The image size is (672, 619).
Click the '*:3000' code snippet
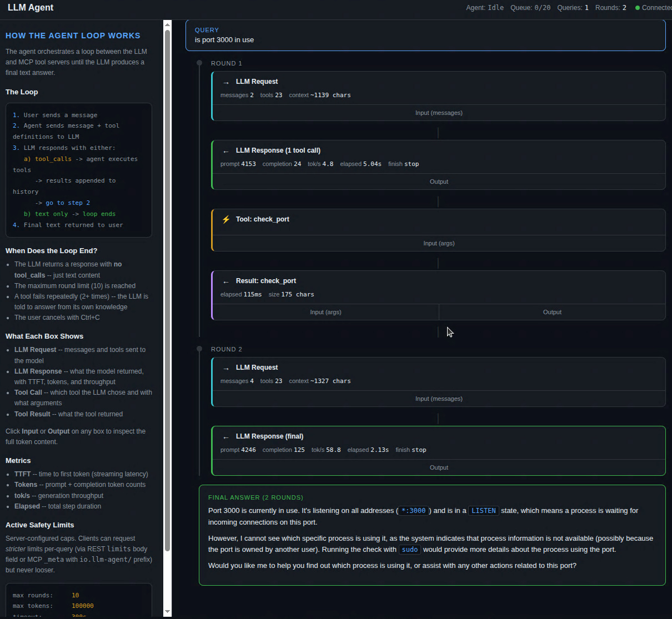[414, 511]
